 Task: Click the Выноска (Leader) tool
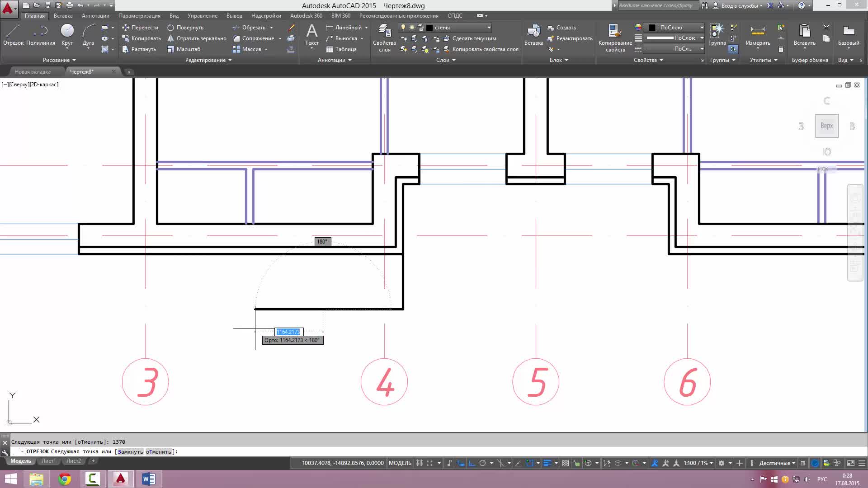tap(341, 38)
